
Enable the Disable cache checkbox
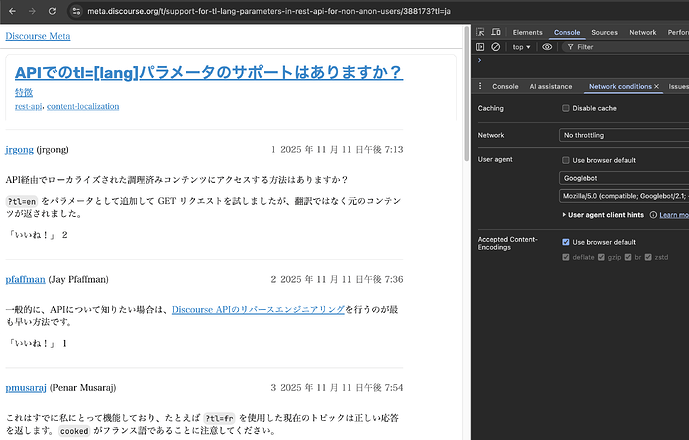(x=566, y=108)
